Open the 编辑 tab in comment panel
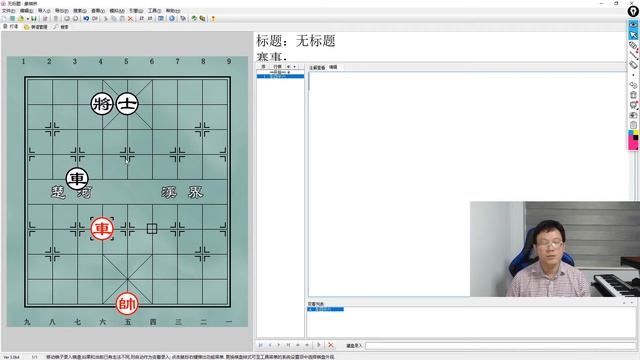640x360 pixels. click(x=333, y=67)
